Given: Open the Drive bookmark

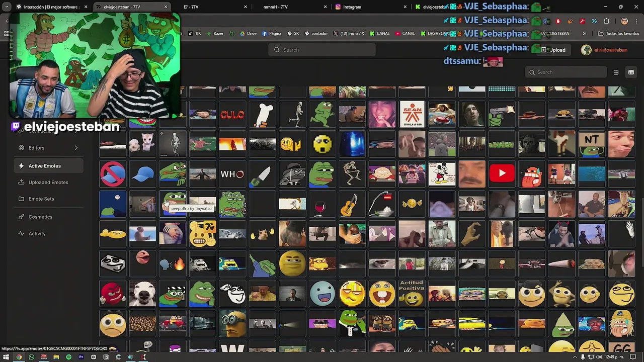Looking at the screenshot, I should 248,34.
